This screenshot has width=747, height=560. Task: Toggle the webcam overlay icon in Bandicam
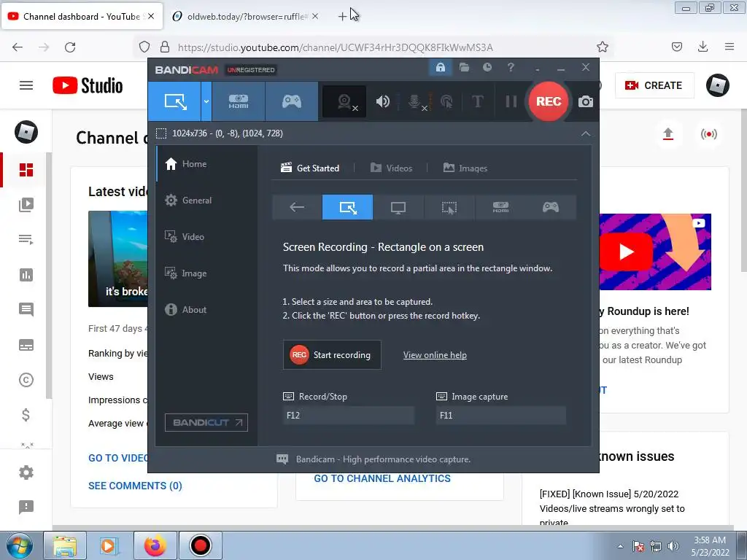[x=345, y=101]
